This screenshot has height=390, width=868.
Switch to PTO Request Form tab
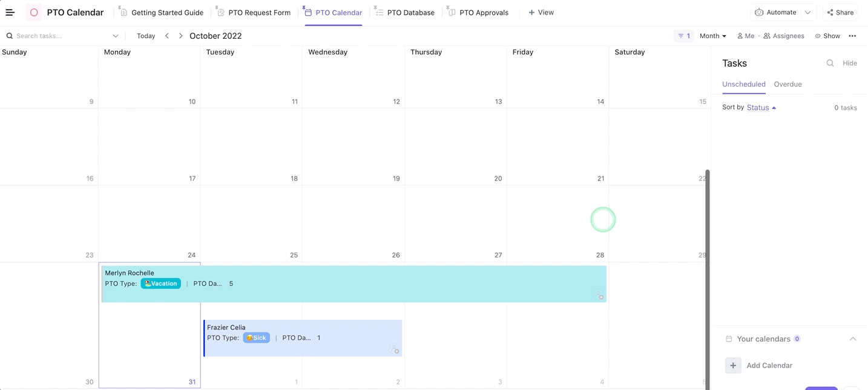click(254, 12)
